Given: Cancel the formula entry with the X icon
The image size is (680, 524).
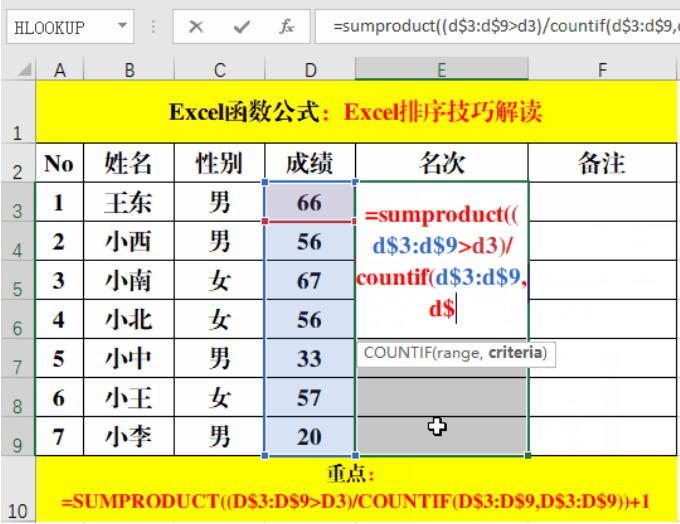Looking at the screenshot, I should tap(196, 27).
